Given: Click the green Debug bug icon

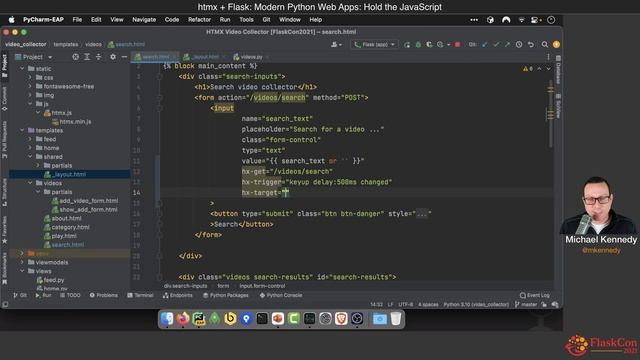Looking at the screenshot, I should [418, 44].
